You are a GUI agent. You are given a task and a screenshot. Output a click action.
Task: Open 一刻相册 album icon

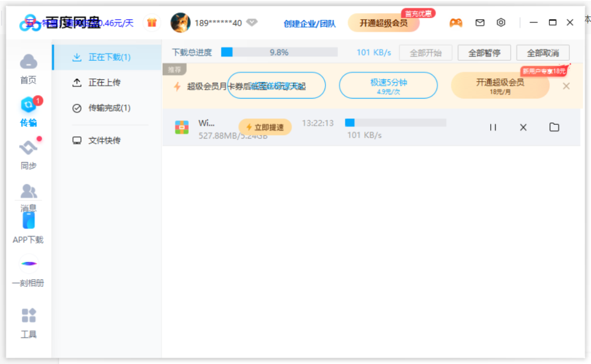point(28,264)
